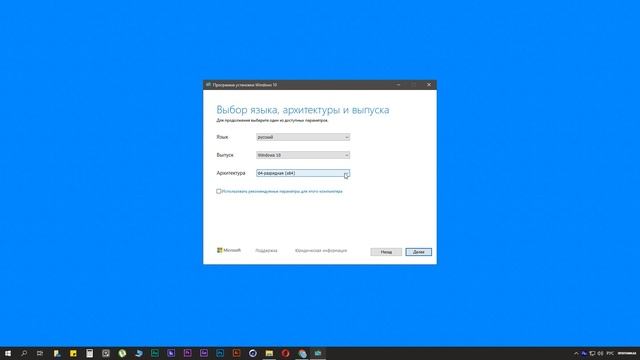640x360 pixels.
Task: Open the green round taskbar icon
Action: coord(122,353)
